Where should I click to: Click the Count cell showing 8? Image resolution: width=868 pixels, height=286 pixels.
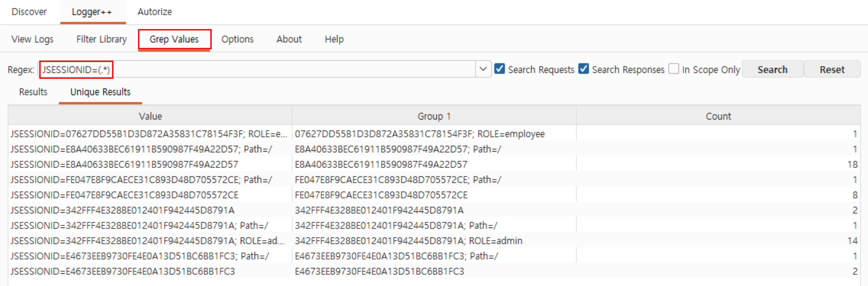(718, 195)
